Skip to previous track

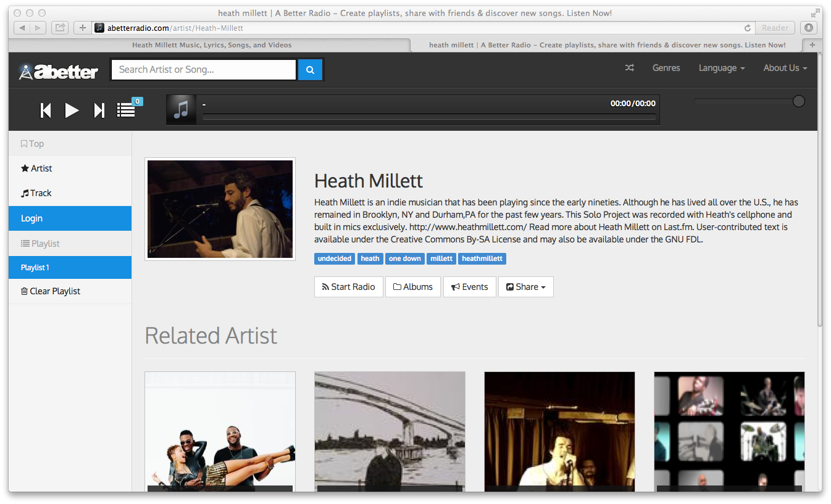click(46, 110)
